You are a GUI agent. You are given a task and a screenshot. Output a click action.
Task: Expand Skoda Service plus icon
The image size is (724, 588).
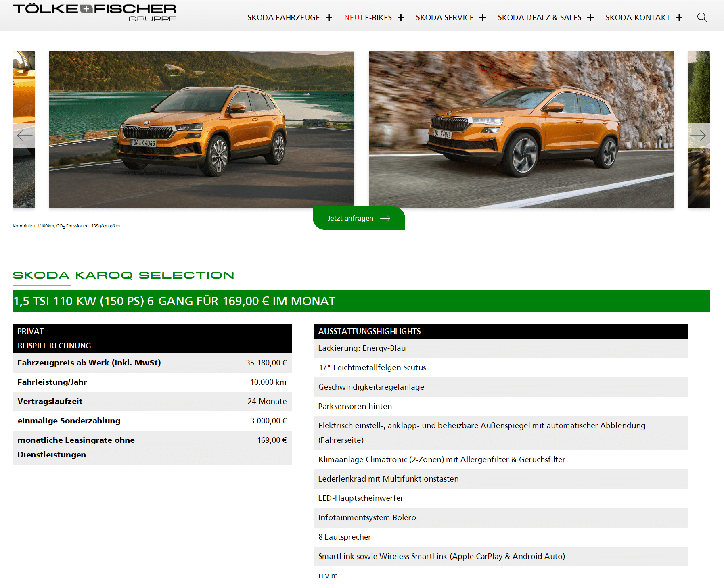coord(483,17)
